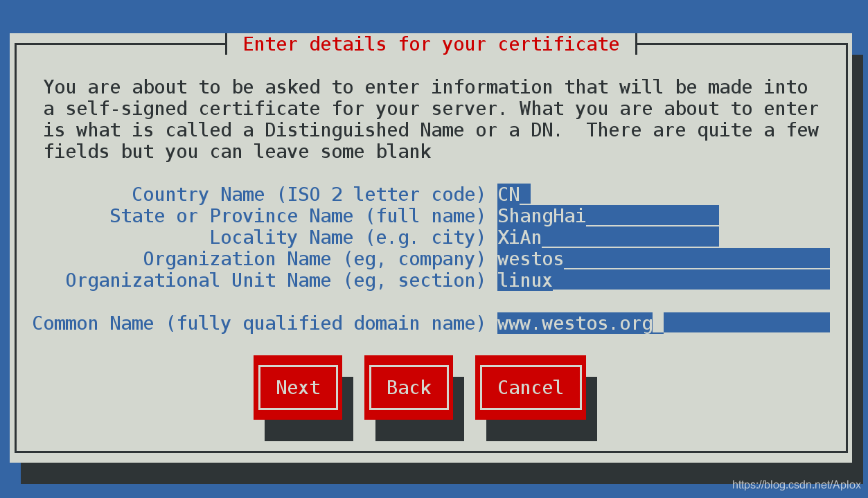The width and height of the screenshot is (868, 498).
Task: Select the State or Province field with ShangHai
Action: [x=608, y=215]
